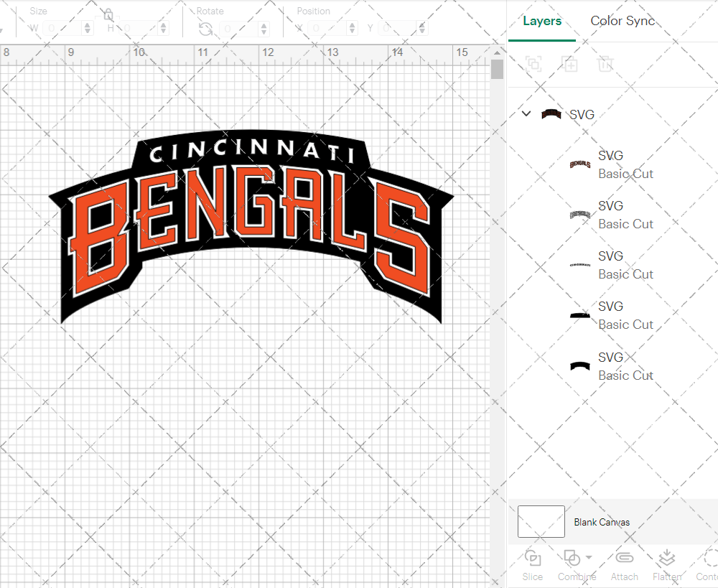Viewport: 718px width, 588px height.
Task: Click the height H input field
Action: coord(139,29)
